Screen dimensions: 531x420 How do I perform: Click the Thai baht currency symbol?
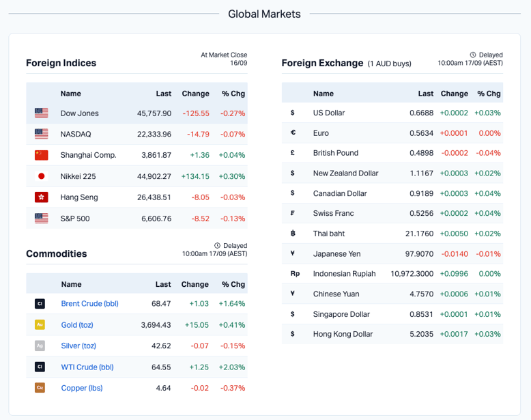(293, 234)
